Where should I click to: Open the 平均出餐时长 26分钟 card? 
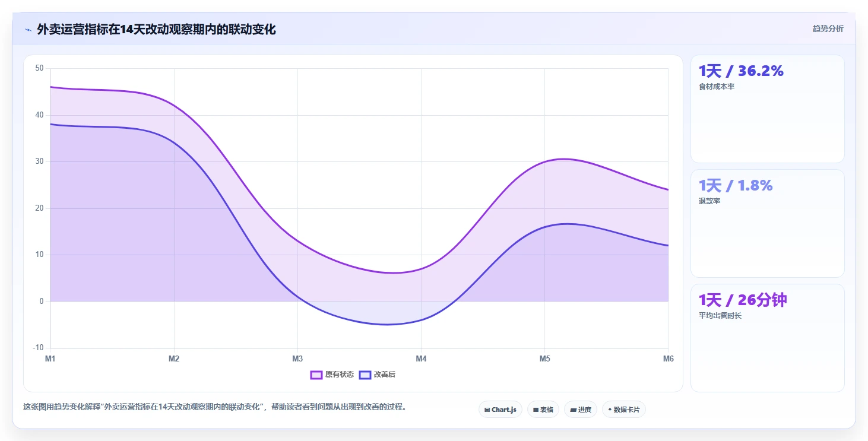tap(768, 338)
